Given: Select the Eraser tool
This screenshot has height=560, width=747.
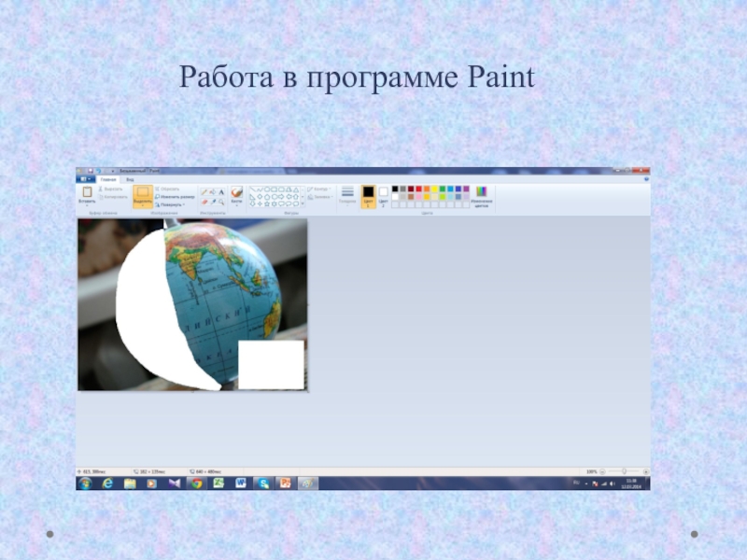Looking at the screenshot, I should coord(204,201).
